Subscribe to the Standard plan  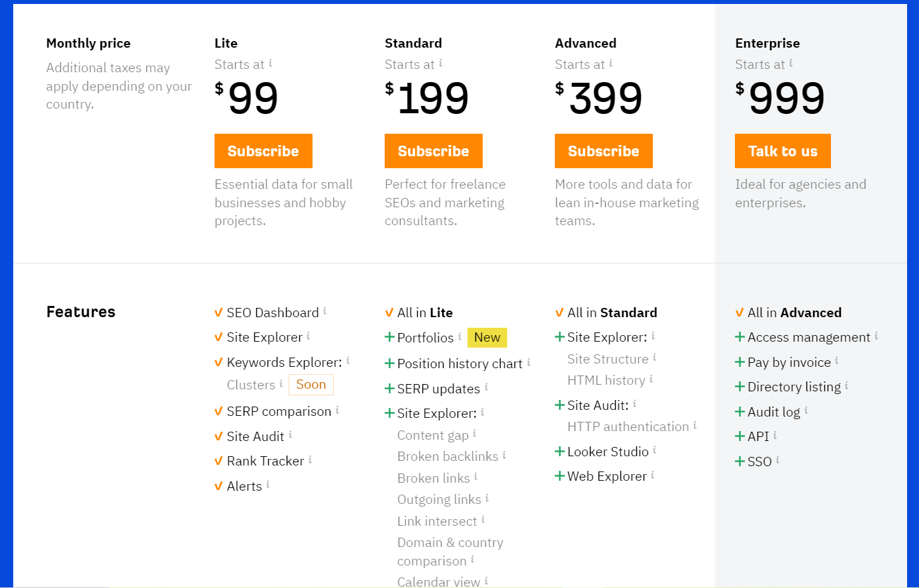point(434,151)
